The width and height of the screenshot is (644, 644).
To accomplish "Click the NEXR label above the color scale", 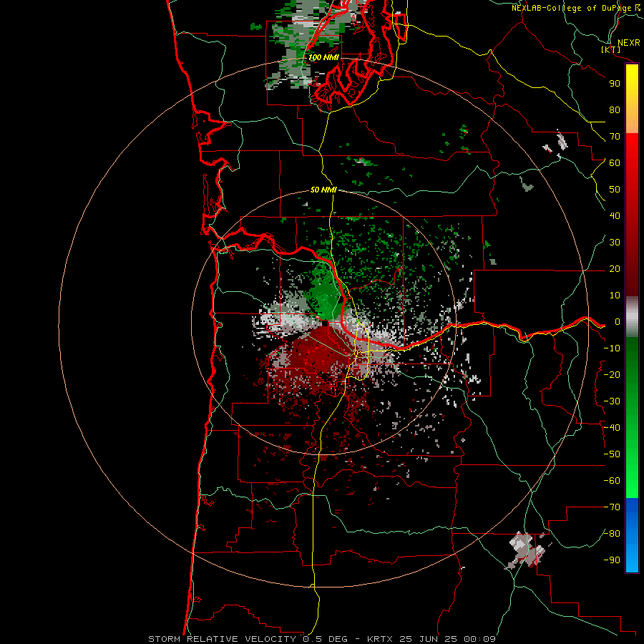I will 629,43.
